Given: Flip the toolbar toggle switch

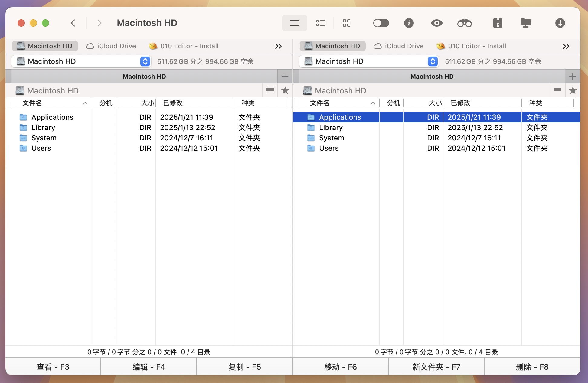Looking at the screenshot, I should (x=381, y=23).
